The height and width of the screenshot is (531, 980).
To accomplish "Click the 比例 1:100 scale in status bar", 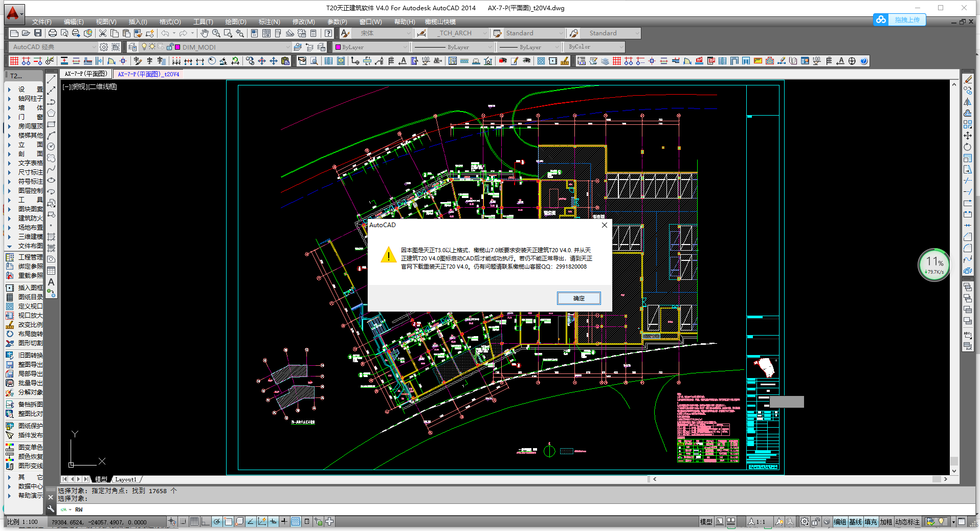I will pyautogui.click(x=23, y=522).
